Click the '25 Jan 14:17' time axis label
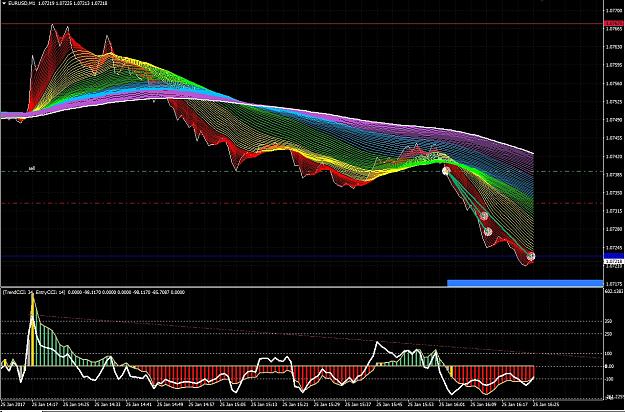The image size is (625, 412). 45,404
